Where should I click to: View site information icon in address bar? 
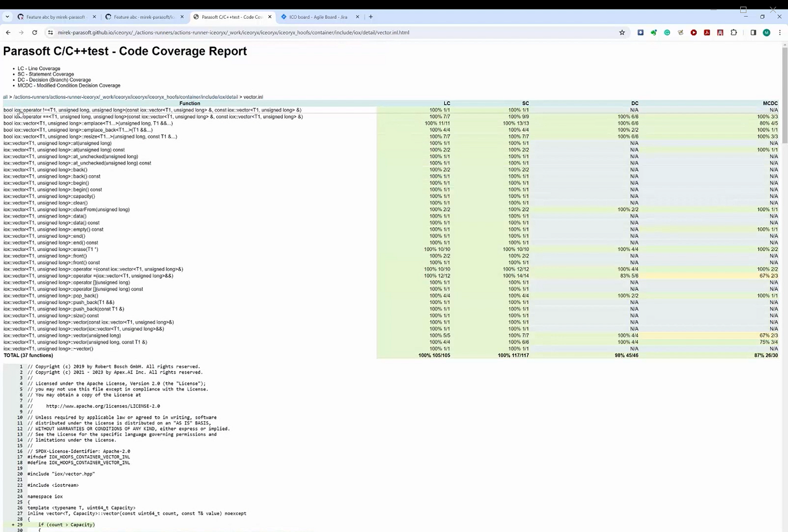(x=50, y=32)
